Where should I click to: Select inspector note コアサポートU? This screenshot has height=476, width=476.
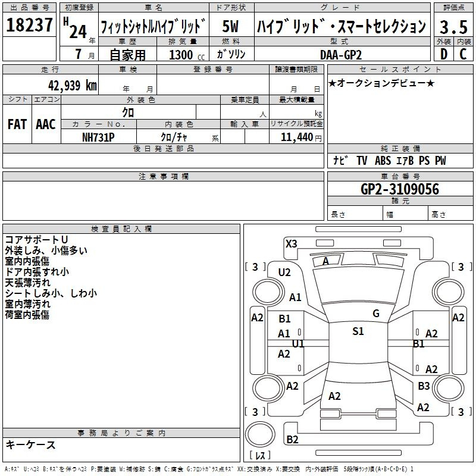(x=36, y=240)
